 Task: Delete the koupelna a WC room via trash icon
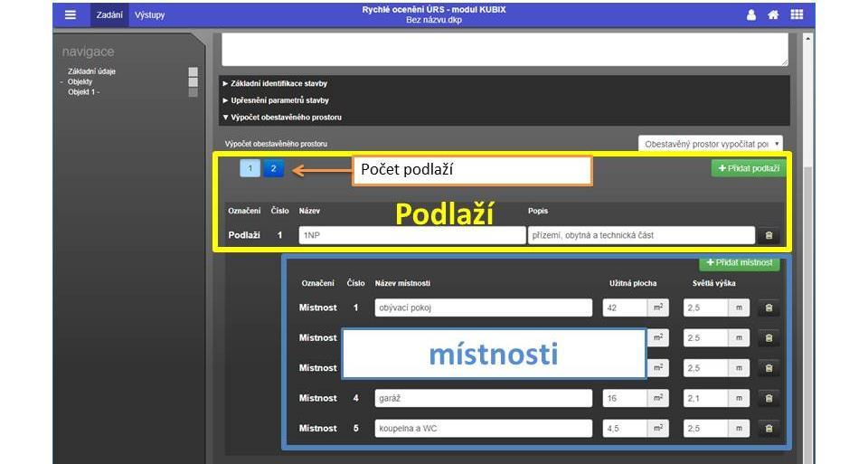pos(769,428)
